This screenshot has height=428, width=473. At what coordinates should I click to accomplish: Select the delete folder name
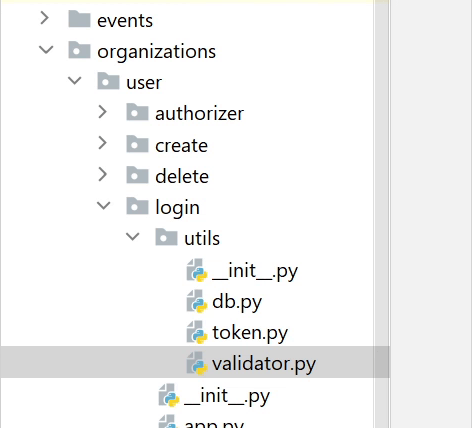[182, 176]
